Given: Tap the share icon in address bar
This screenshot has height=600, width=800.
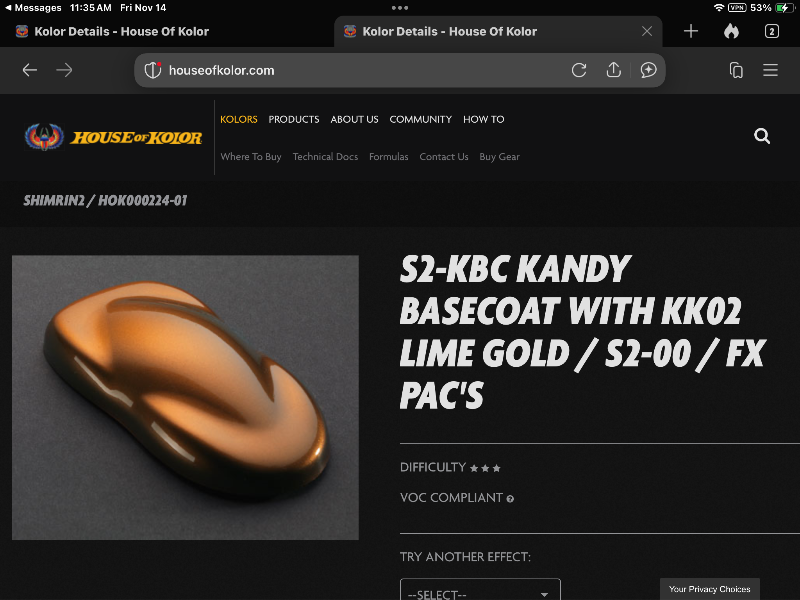Looking at the screenshot, I should pyautogui.click(x=614, y=70).
